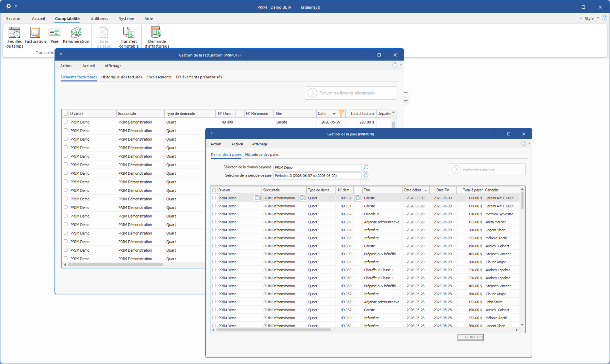Open help icon in paie window

[x=524, y=143]
